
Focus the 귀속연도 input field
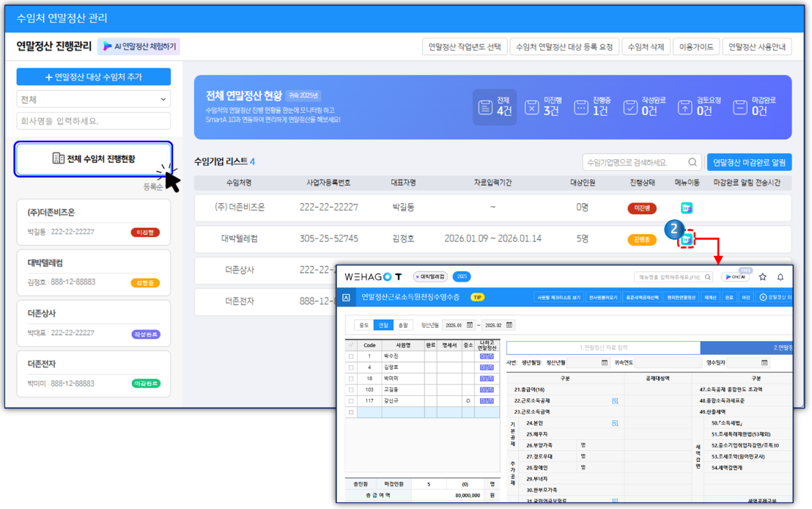pyautogui.click(x=668, y=363)
